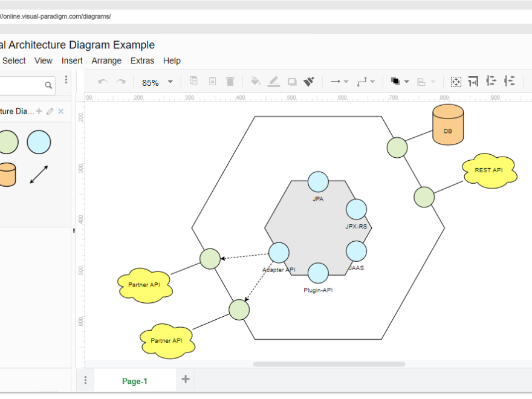Click the search magnifier in the shape panel
532x399 pixels.
coord(48,85)
